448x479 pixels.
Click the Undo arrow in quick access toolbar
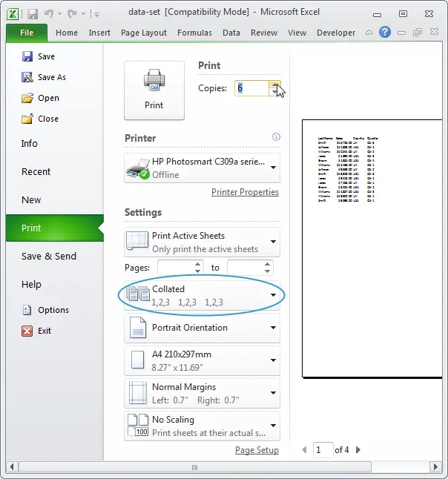pos(49,13)
